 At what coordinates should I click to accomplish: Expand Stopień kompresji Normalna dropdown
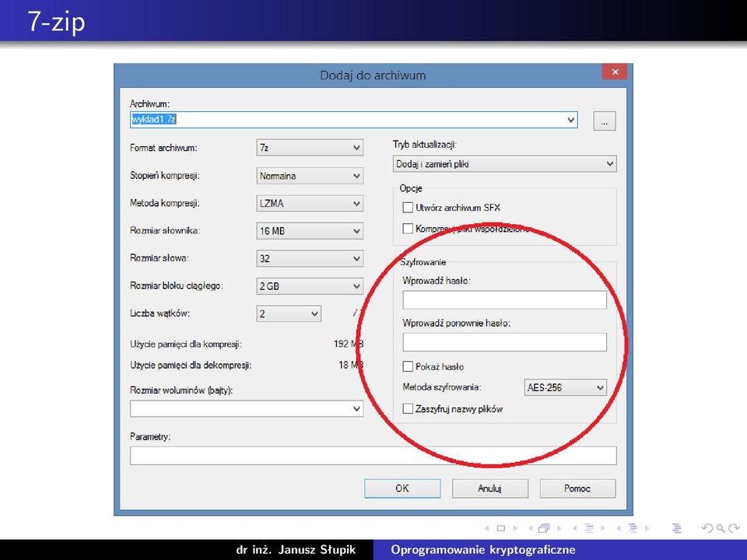tap(310, 176)
